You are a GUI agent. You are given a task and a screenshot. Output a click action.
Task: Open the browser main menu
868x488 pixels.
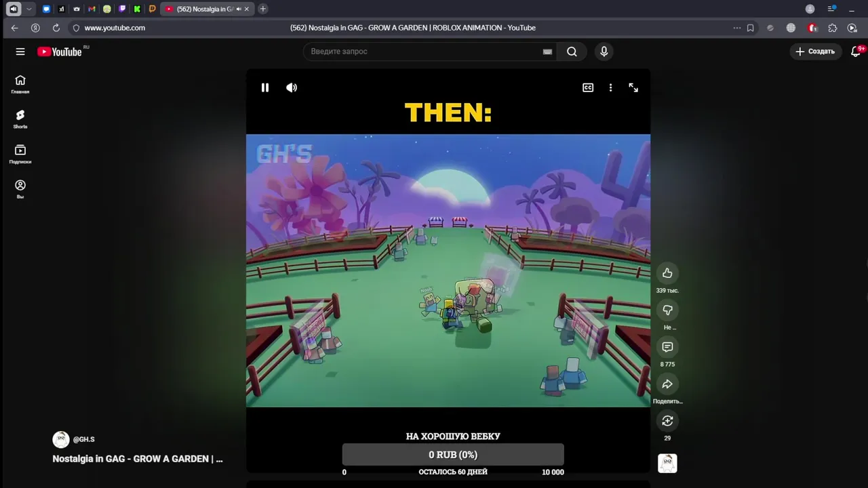(831, 9)
